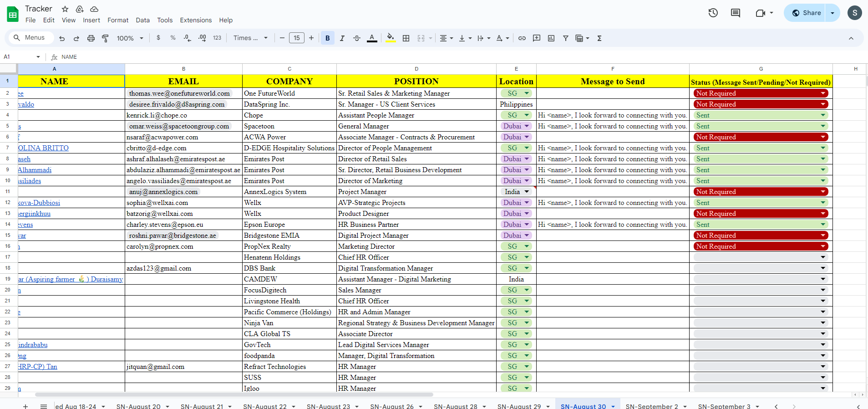Screen dimensions: 868x409
Task: Insert chart icon
Action: [x=551, y=38]
